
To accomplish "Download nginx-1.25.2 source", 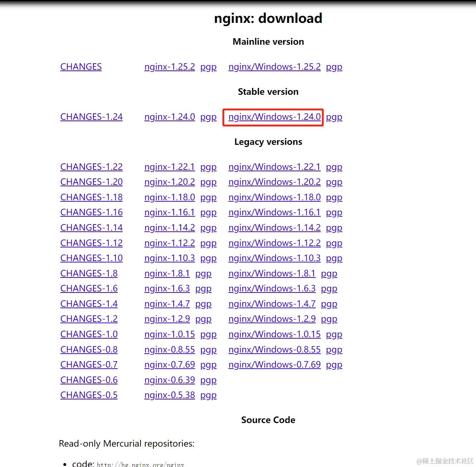I will point(170,67).
